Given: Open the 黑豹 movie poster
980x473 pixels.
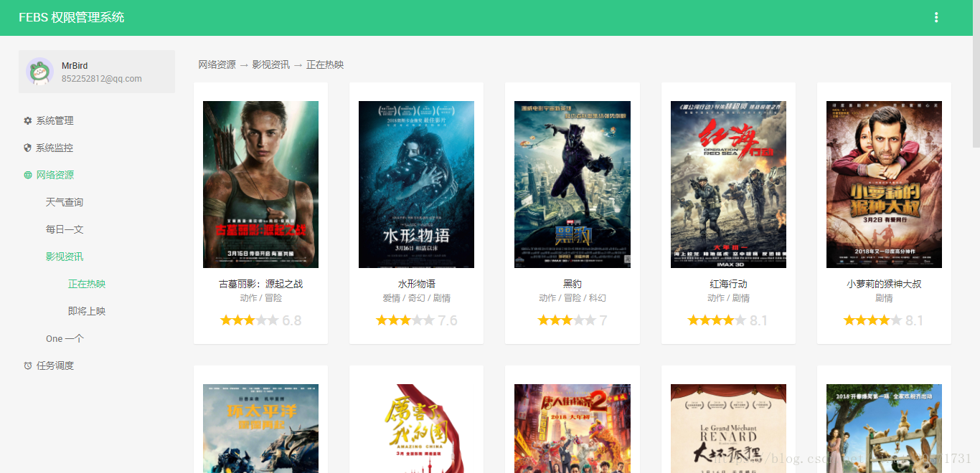Looking at the screenshot, I should click(573, 184).
